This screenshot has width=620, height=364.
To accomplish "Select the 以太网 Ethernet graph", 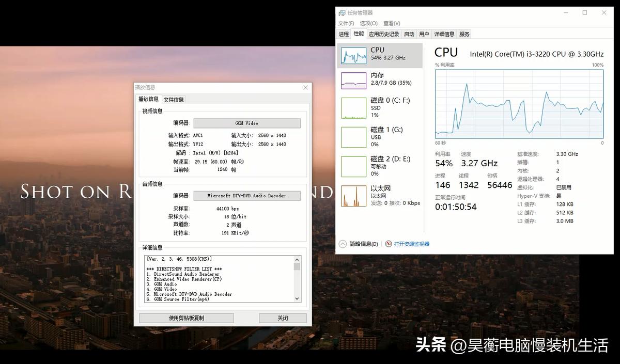I will point(380,196).
